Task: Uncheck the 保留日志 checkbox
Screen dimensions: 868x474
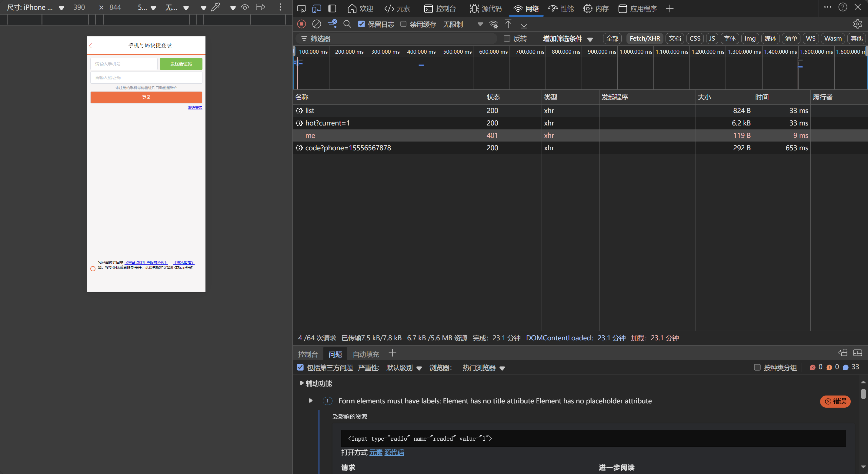Action: (361, 24)
